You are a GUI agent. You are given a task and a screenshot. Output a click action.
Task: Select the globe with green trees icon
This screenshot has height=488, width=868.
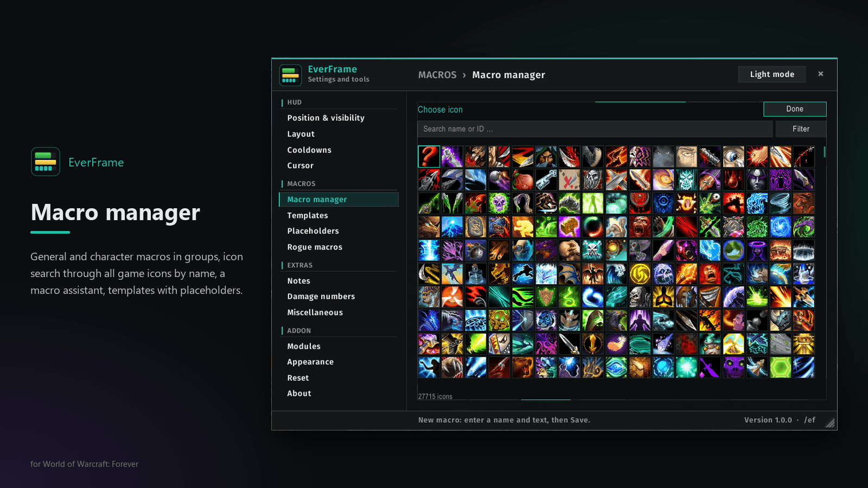733,250
